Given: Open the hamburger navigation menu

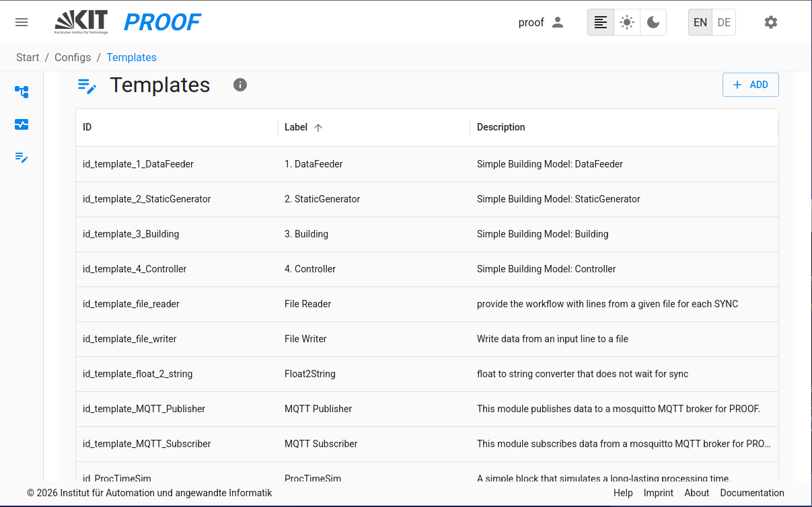Looking at the screenshot, I should pyautogui.click(x=22, y=22).
